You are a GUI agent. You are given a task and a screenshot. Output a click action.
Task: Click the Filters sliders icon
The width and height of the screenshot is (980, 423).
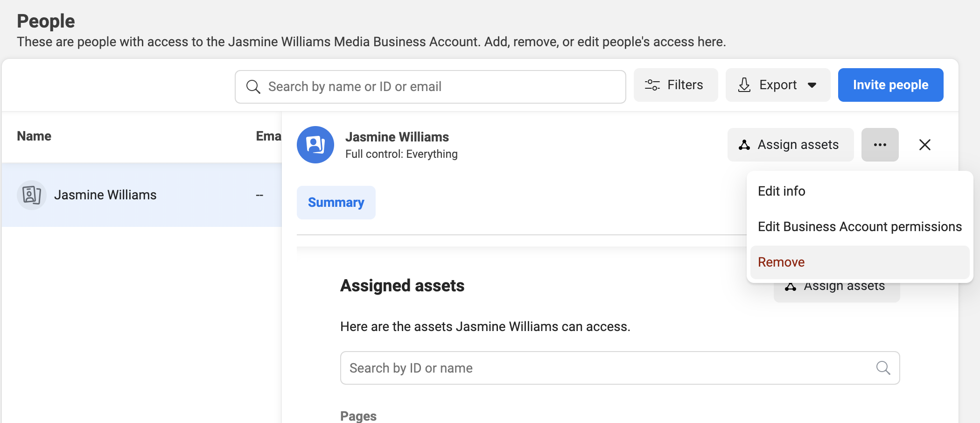pos(652,85)
